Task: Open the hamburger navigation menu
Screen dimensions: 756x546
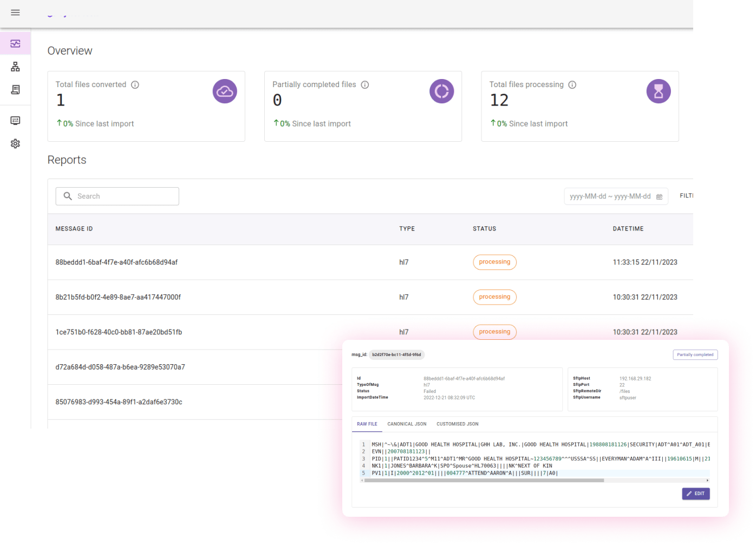Action: point(15,12)
